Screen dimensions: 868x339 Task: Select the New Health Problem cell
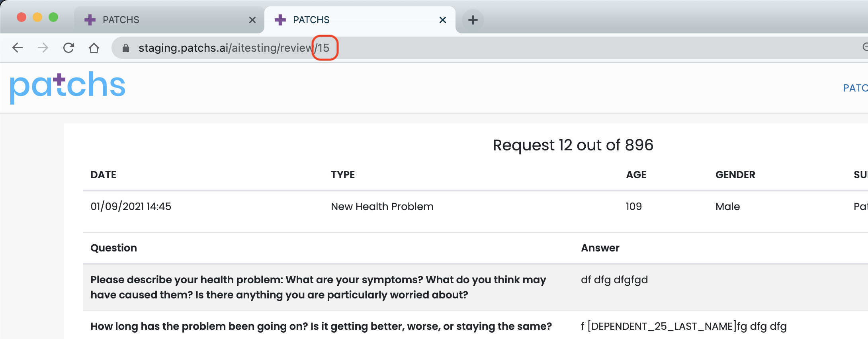click(382, 207)
